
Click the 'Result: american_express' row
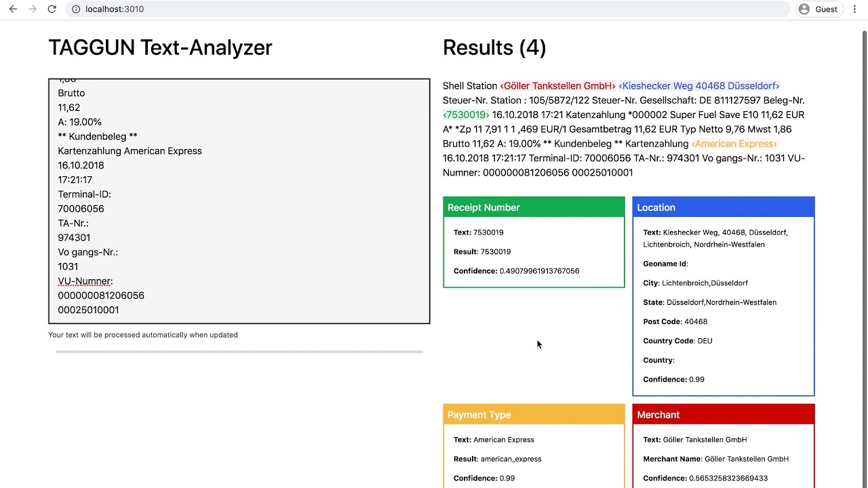pos(498,459)
